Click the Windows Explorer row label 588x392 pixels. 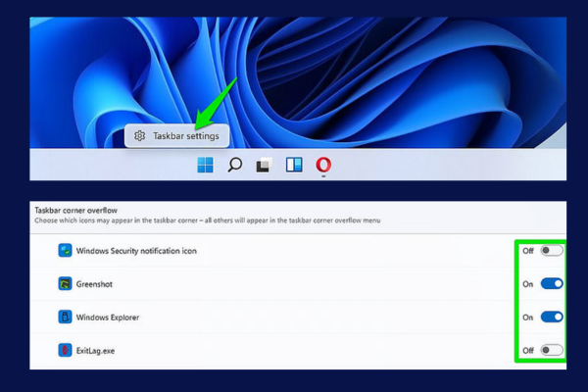click(108, 318)
